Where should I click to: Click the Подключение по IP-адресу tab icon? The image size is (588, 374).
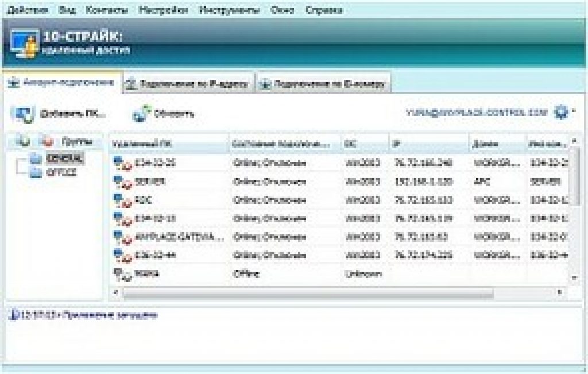tap(131, 83)
